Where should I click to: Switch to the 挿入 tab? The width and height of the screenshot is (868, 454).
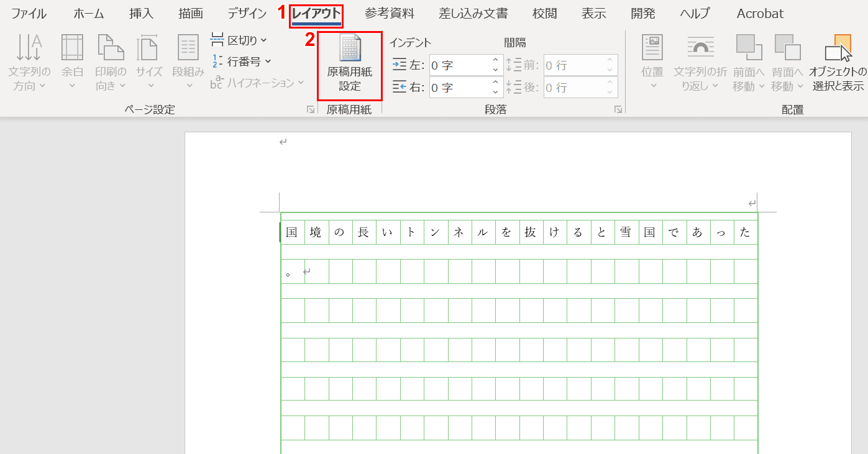coord(142,14)
